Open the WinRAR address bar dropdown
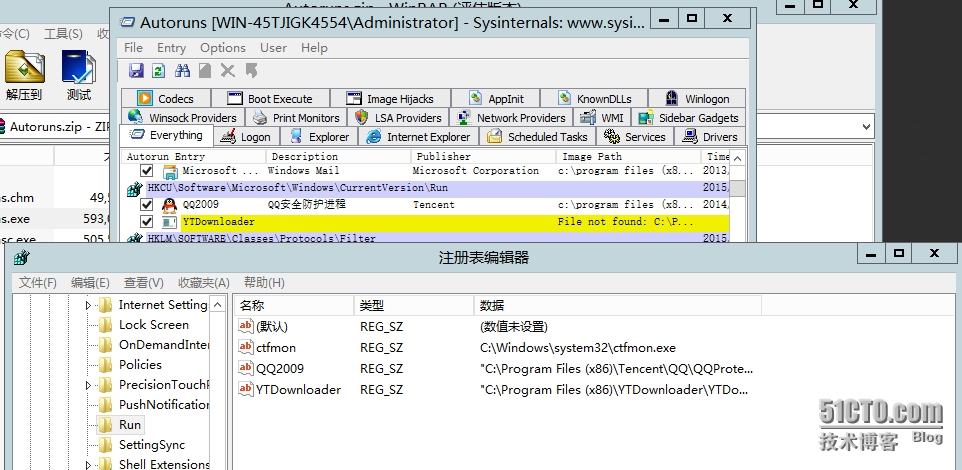 (x=866, y=127)
